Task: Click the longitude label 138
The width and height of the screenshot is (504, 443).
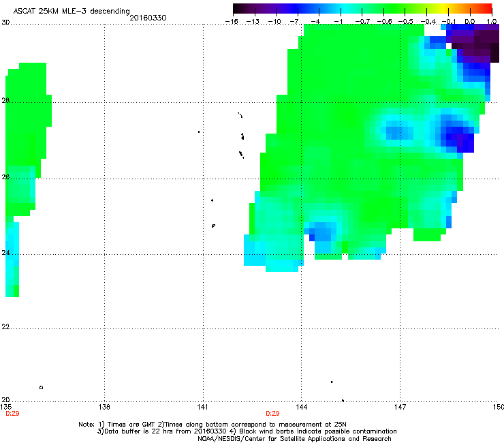Action: (104, 407)
